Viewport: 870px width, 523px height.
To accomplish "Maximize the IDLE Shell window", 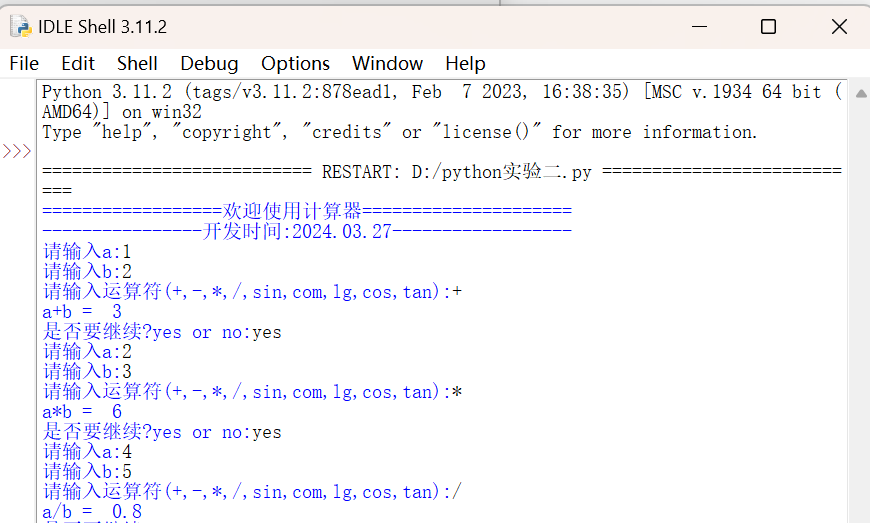I will click(768, 27).
